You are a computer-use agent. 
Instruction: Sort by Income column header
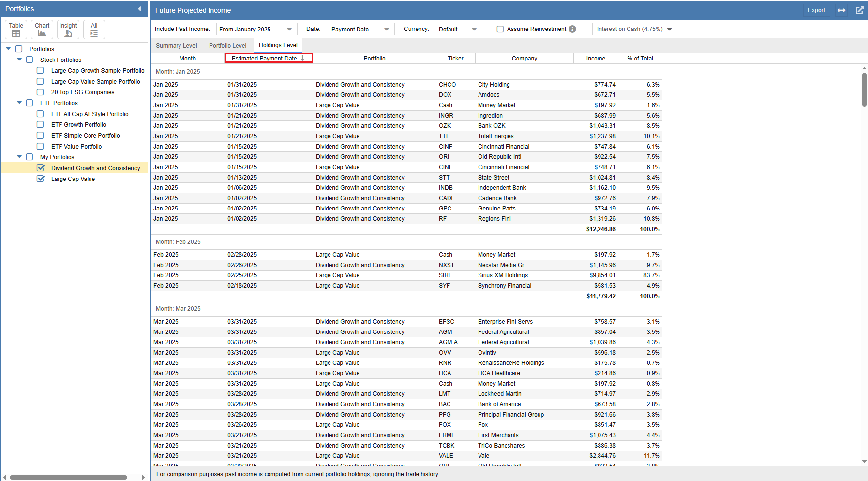pyautogui.click(x=596, y=58)
